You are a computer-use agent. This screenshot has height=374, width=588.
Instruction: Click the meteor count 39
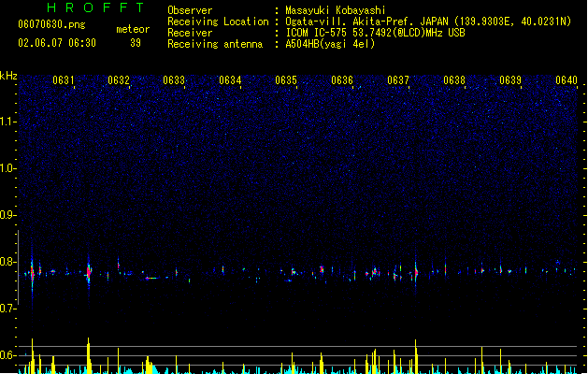tap(136, 43)
